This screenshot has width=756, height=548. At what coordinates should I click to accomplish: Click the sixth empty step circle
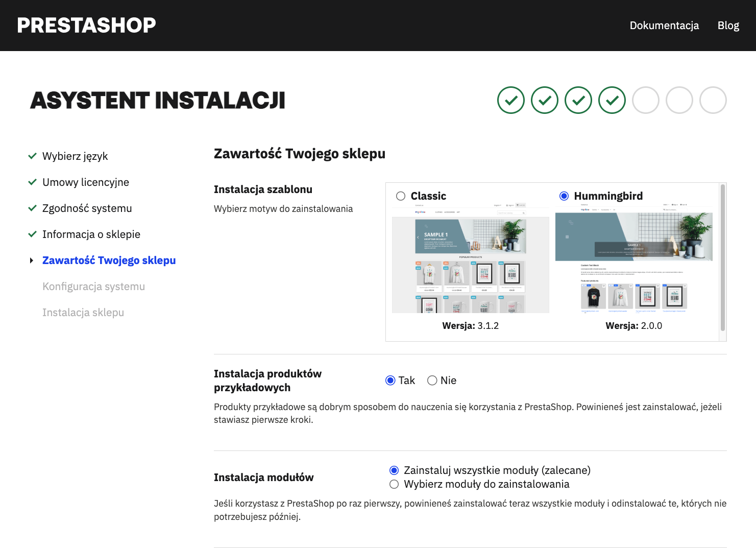pyautogui.click(x=679, y=100)
